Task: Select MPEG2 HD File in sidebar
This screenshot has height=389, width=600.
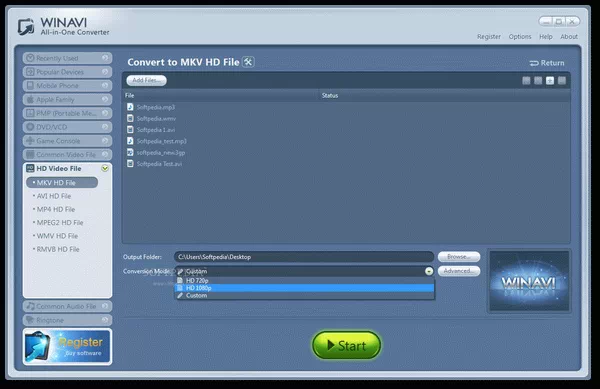Action: [x=60, y=223]
